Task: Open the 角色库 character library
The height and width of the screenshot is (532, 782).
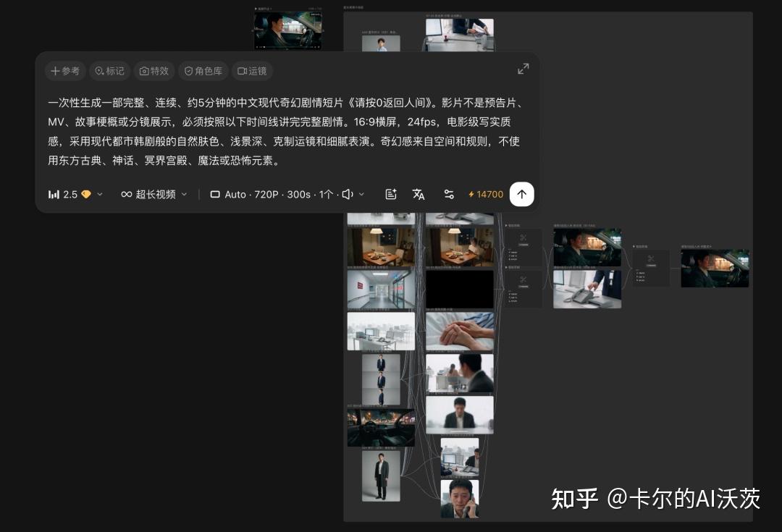Action: pyautogui.click(x=203, y=71)
